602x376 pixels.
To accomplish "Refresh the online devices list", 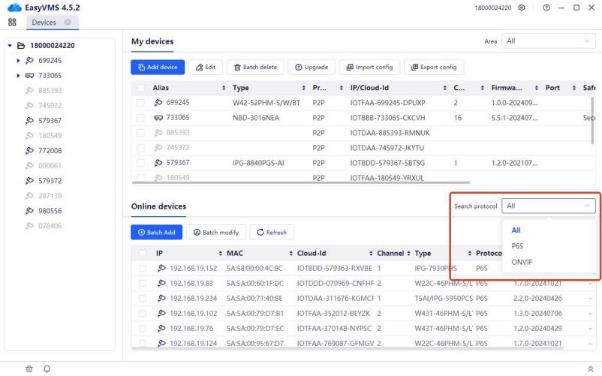I will pos(272,232).
